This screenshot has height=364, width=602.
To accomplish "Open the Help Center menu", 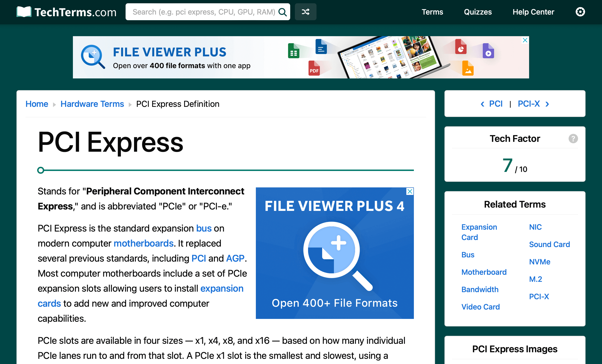I will (533, 12).
